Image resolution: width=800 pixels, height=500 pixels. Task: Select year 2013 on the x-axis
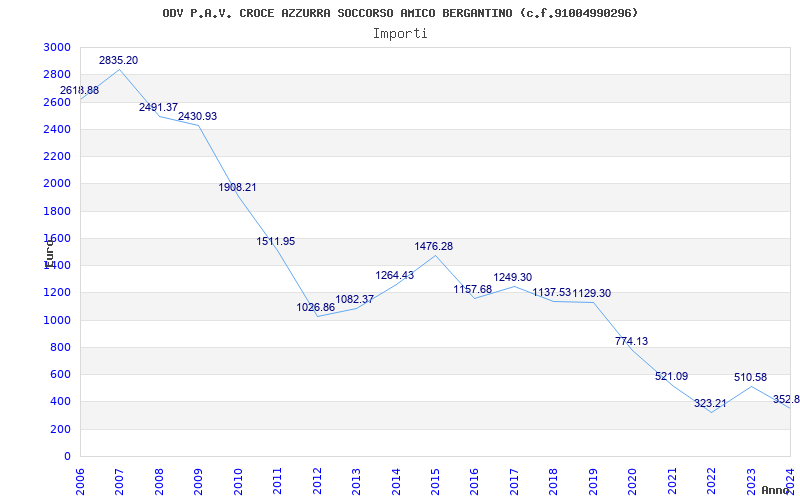point(356,481)
